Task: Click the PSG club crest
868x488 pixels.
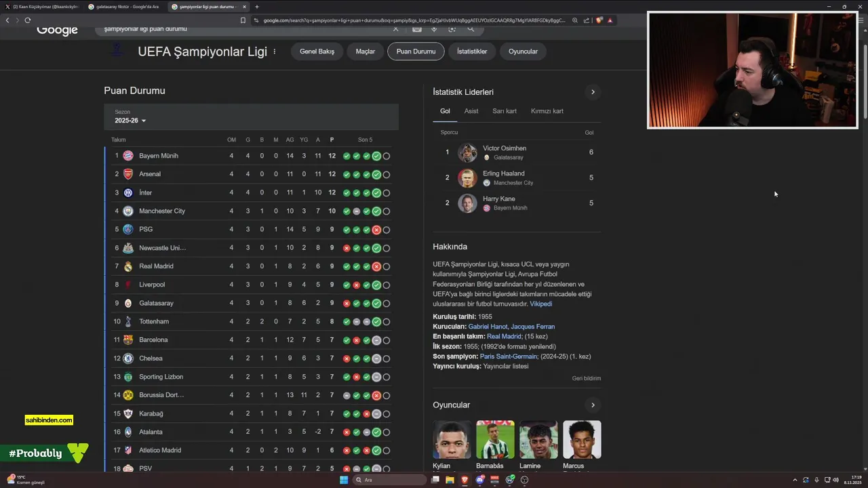Action: [128, 229]
